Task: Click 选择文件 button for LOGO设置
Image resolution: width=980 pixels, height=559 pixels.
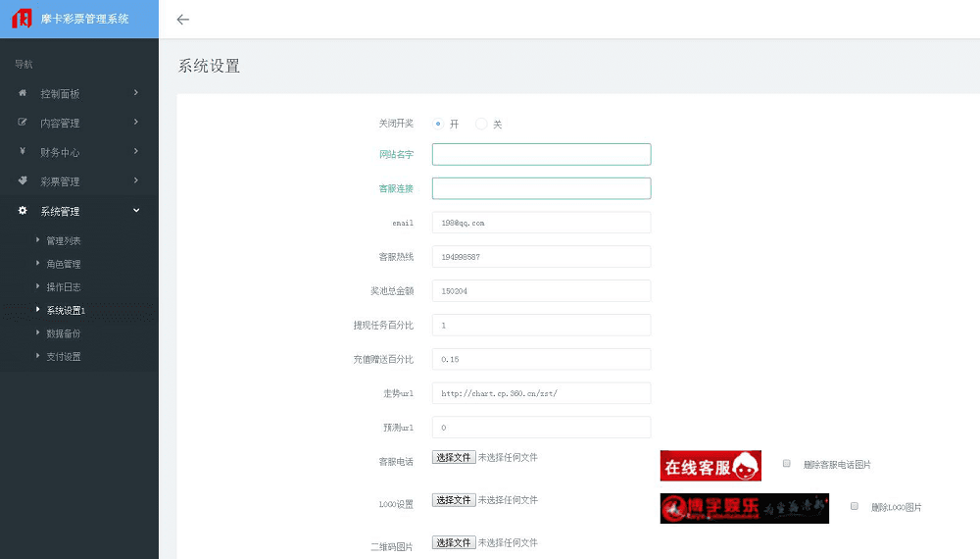Action: tap(454, 500)
